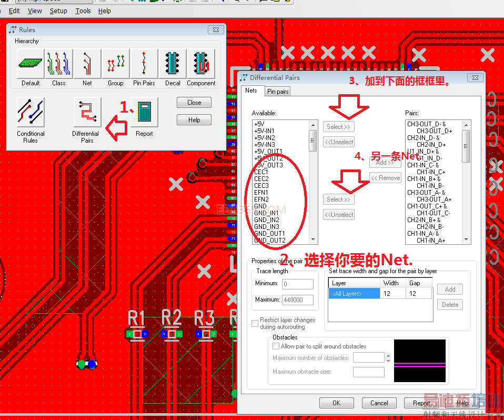Click Help button in Rules dialog
Image resolution: width=504 pixels, height=420 pixels.
(x=194, y=120)
